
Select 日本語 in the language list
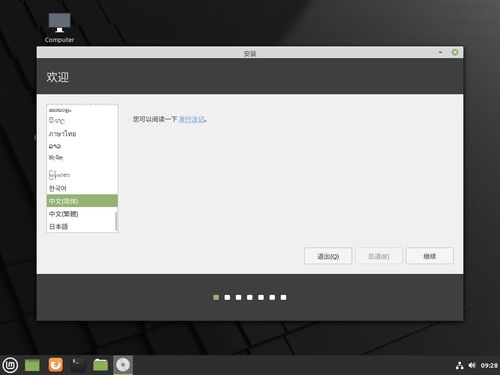(x=82, y=226)
